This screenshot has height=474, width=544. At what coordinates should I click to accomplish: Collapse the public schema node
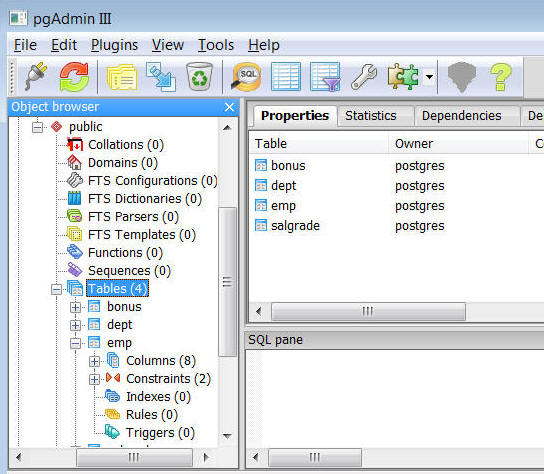coord(37,127)
